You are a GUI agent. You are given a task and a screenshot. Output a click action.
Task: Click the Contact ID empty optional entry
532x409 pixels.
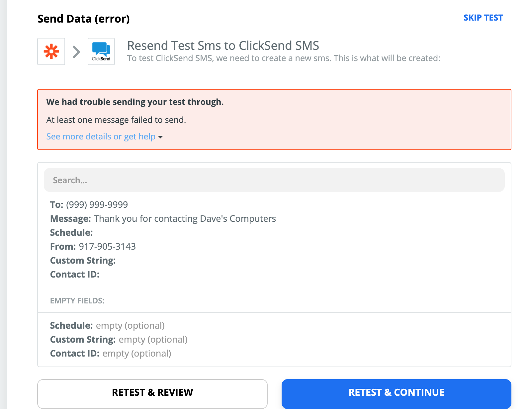click(x=111, y=353)
